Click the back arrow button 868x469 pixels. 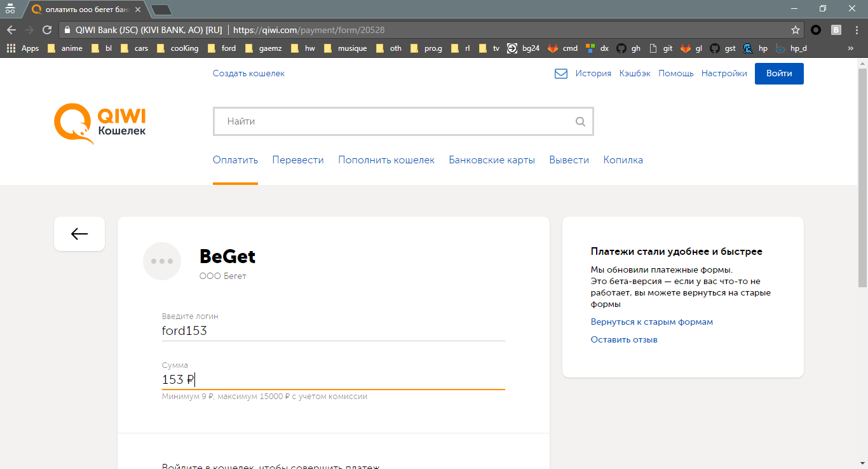click(79, 234)
